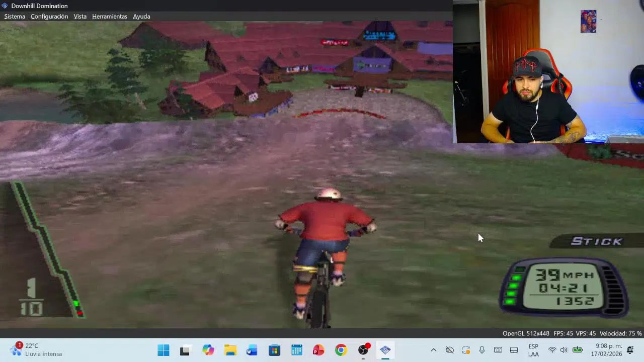Click the webcam overlay video

548,71
